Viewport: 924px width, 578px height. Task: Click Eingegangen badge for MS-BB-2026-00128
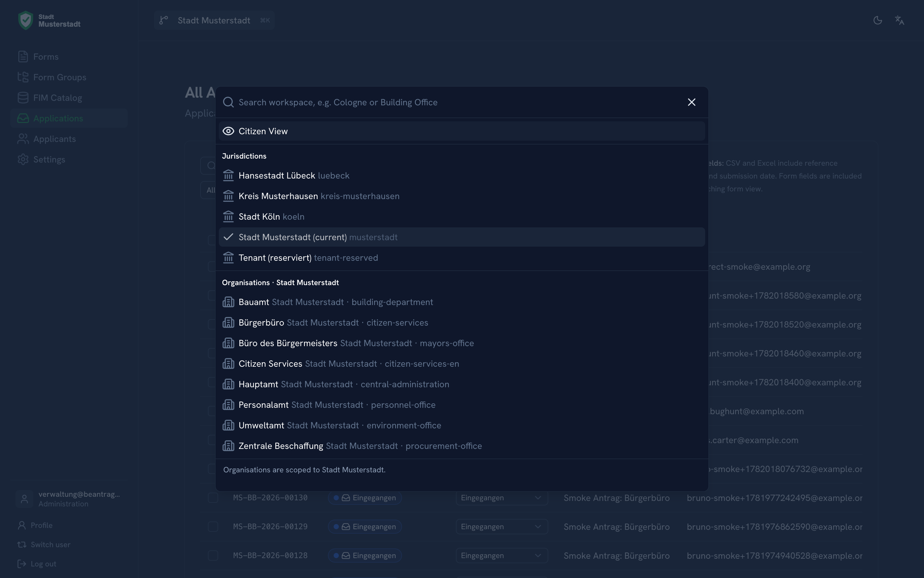tap(365, 556)
